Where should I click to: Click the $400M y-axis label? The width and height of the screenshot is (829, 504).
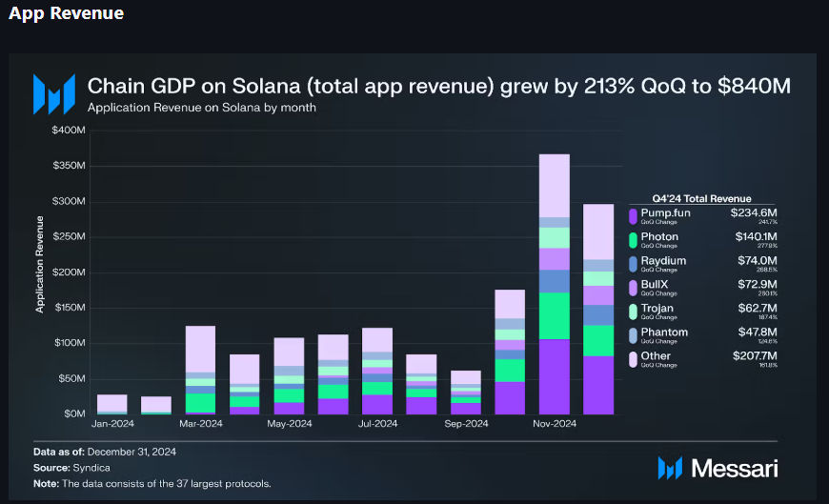click(x=70, y=130)
